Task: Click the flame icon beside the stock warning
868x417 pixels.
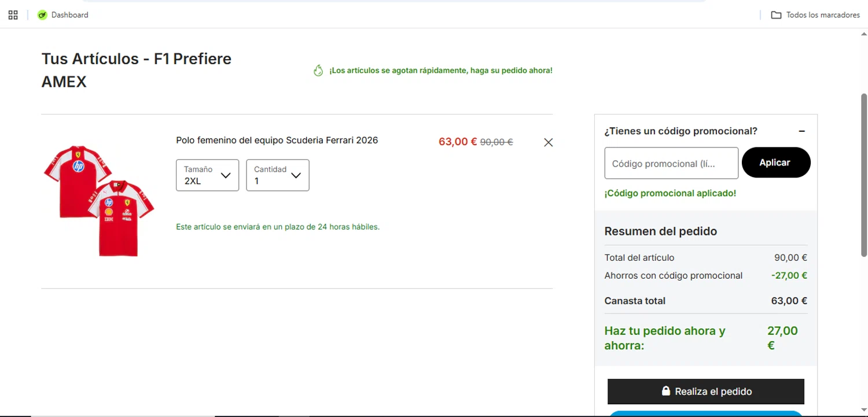Action: (x=318, y=71)
